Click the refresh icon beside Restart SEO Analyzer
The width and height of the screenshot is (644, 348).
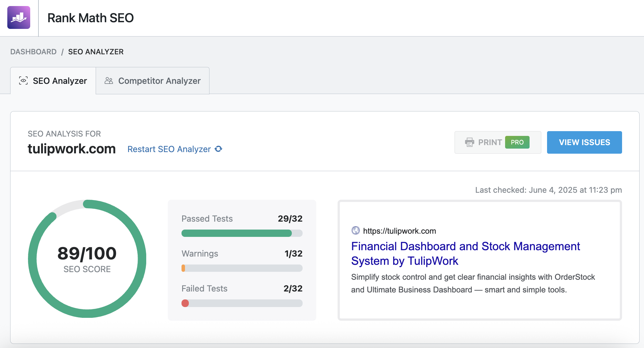pyautogui.click(x=218, y=149)
